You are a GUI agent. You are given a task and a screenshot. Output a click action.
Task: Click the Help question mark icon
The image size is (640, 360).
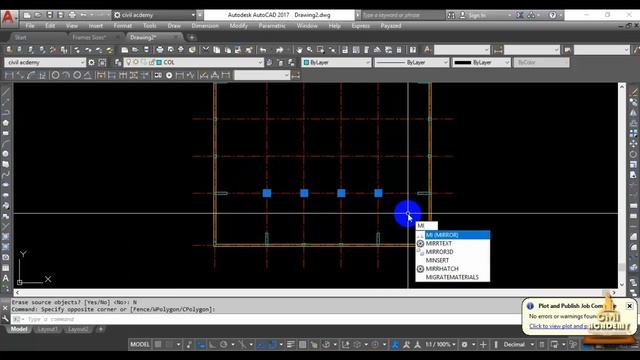point(552,15)
